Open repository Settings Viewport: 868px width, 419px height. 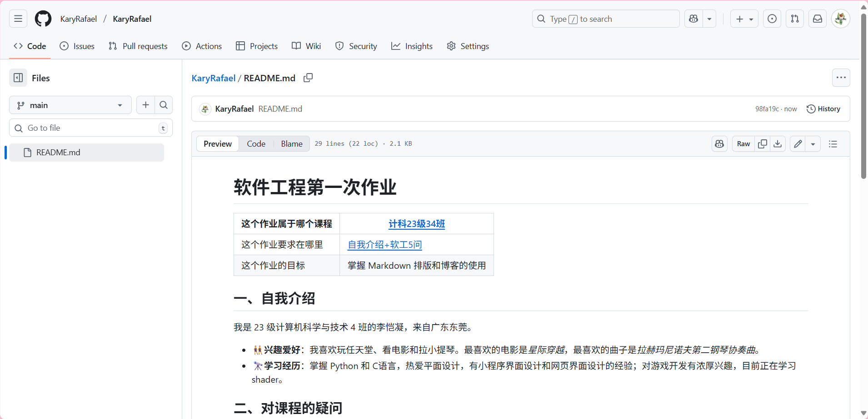(468, 46)
